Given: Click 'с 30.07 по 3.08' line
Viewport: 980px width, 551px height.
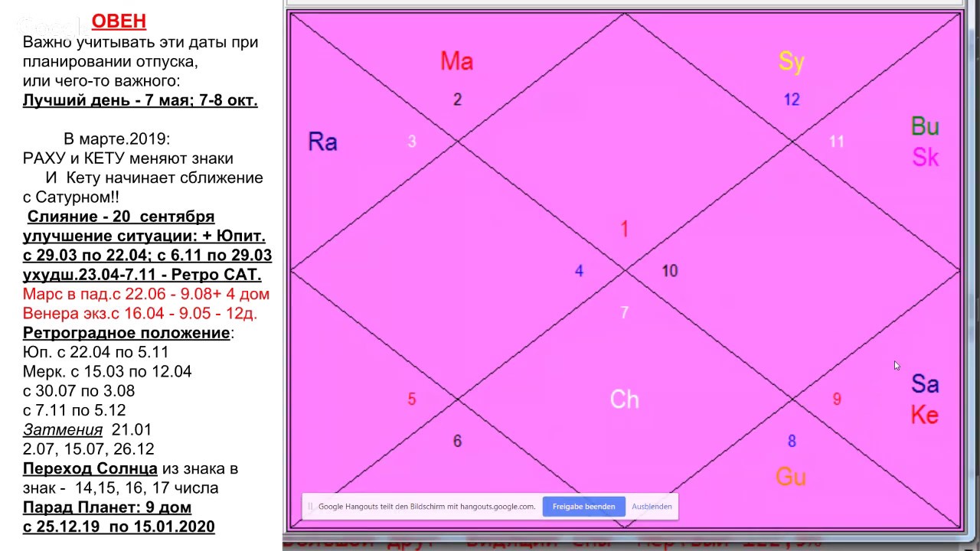Looking at the screenshot, I should [x=79, y=391].
